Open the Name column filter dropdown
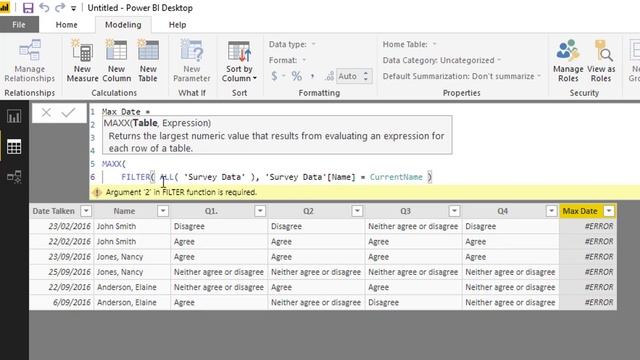The height and width of the screenshot is (360, 640). [x=163, y=211]
